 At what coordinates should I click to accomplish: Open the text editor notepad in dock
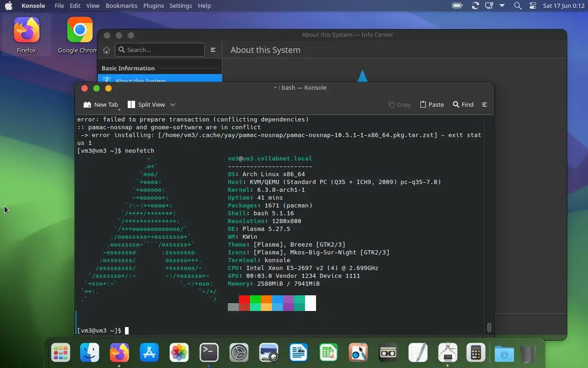pos(418,353)
